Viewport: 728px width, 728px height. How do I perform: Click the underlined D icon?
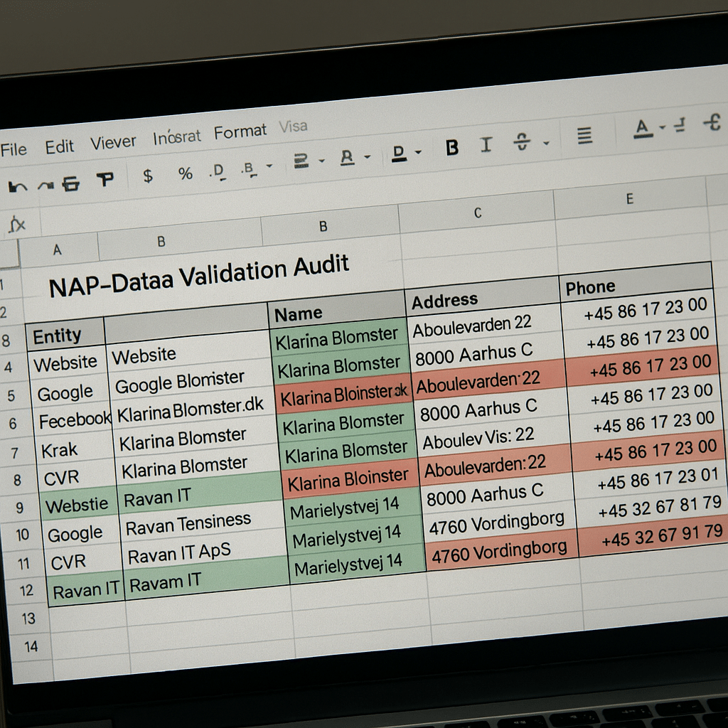(x=399, y=154)
